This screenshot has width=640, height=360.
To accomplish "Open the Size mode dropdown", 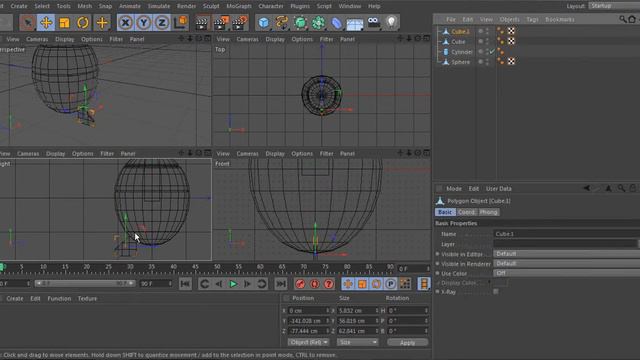I will click(x=358, y=342).
